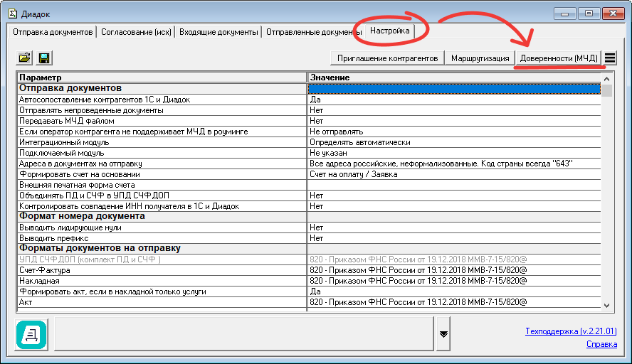This screenshot has height=364, width=632.
Task: Click scrollbar up arrow in settings table
Action: pos(606,78)
